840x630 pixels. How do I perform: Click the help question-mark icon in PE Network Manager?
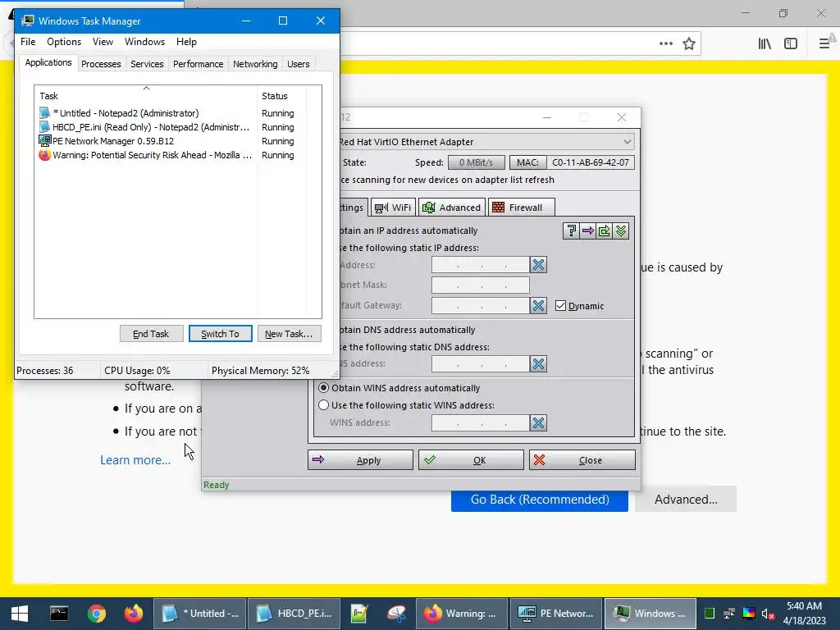[x=571, y=231]
